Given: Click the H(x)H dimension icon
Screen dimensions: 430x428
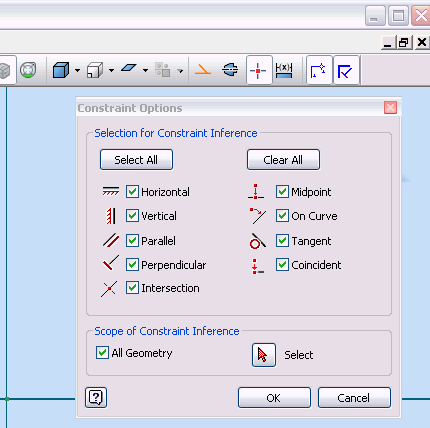Looking at the screenshot, I should coord(284,70).
